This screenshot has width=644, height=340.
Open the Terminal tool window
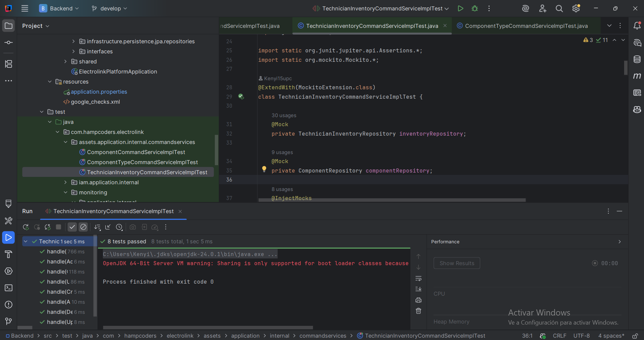click(x=9, y=288)
